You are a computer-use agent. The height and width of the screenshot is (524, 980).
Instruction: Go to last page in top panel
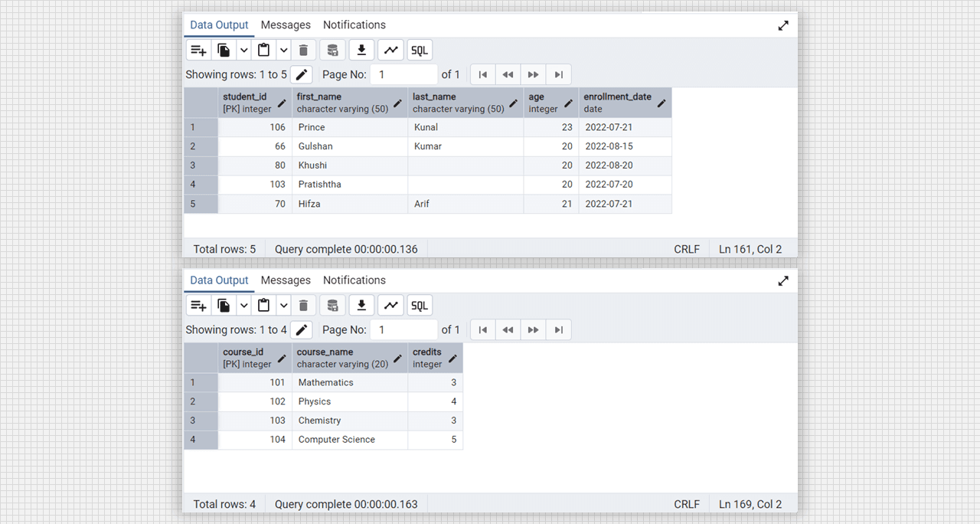[558, 74]
